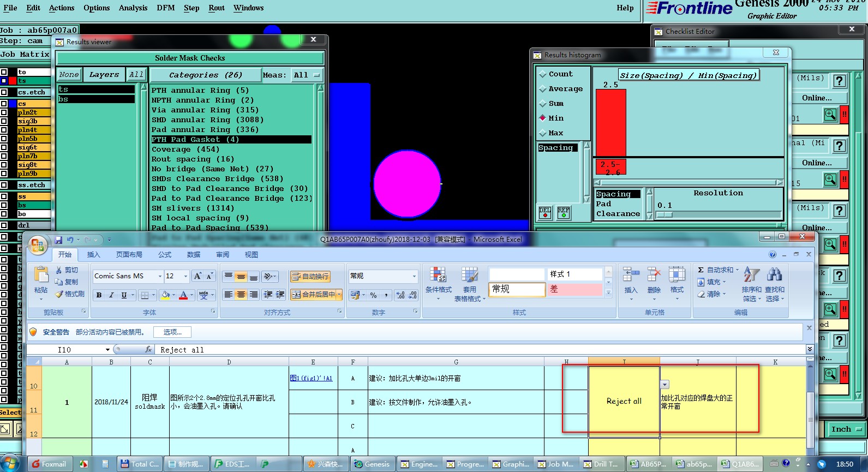Click the Underline U button
868x472 pixels.
[124, 295]
